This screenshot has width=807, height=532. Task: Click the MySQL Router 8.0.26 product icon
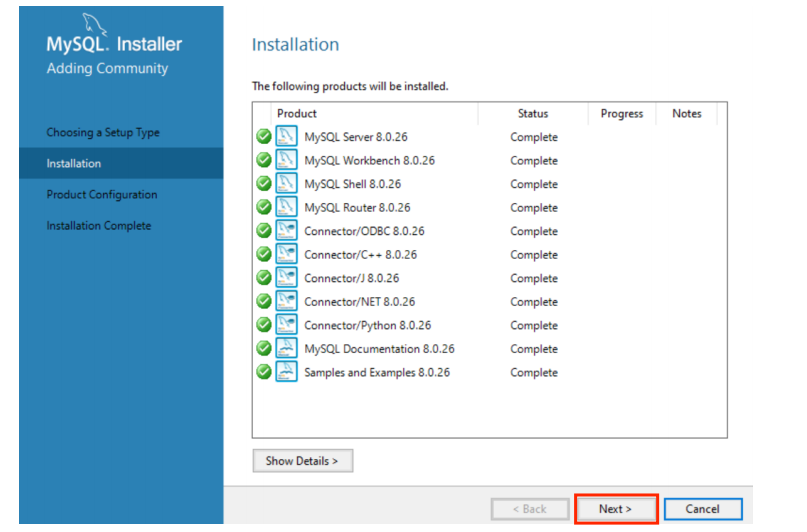286,207
